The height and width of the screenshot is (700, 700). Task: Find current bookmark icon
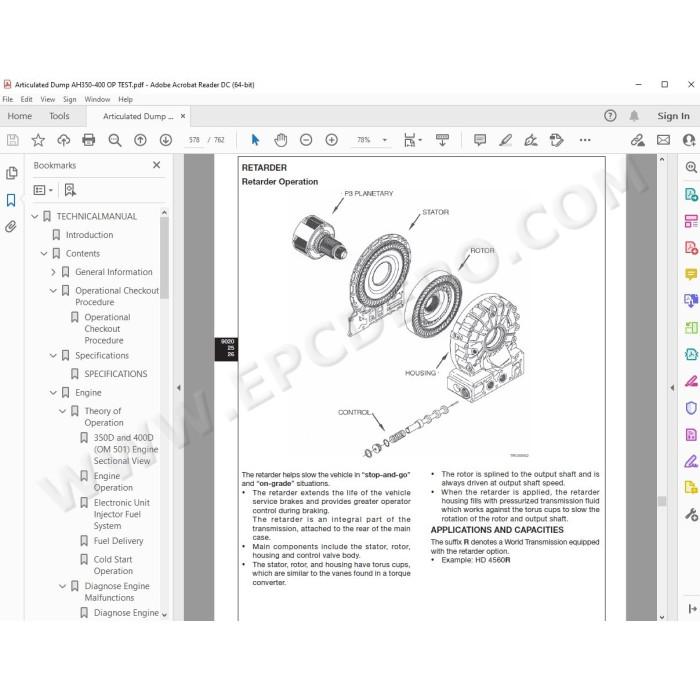click(x=70, y=190)
